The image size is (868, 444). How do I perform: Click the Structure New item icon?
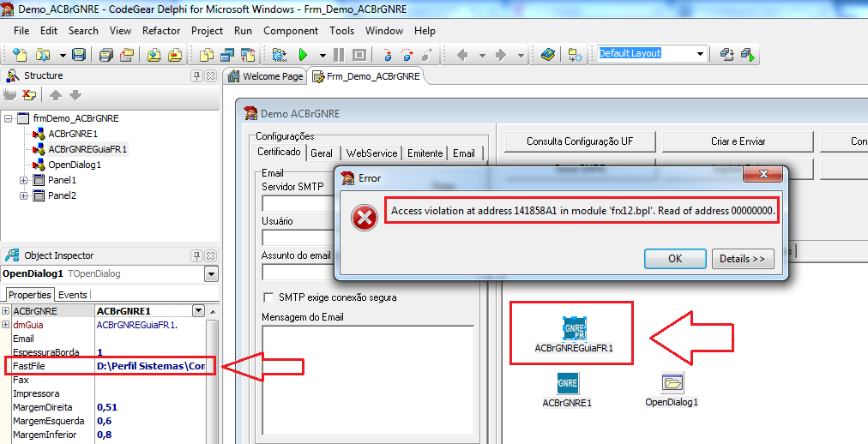tap(9, 95)
